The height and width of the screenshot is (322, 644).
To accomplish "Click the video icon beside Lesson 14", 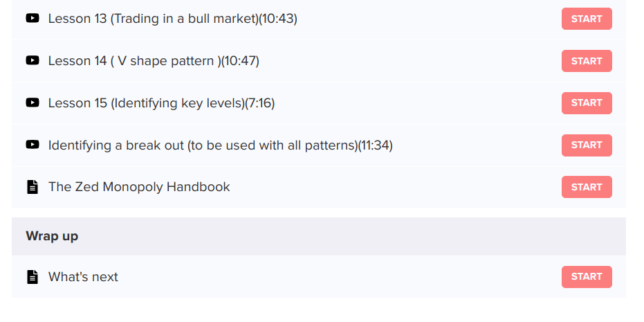I will (32, 61).
